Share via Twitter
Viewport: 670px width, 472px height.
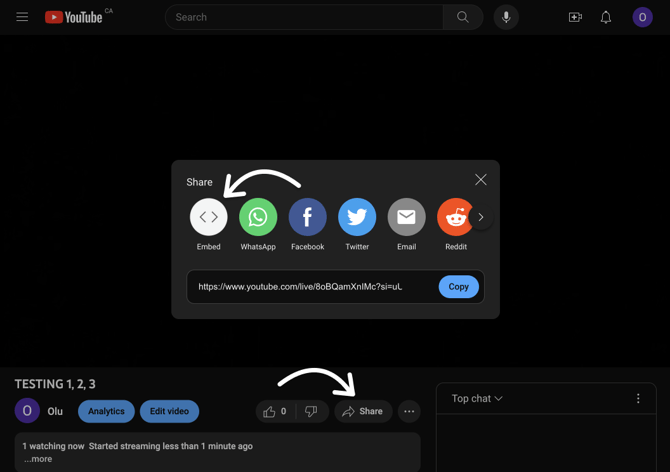click(x=357, y=217)
